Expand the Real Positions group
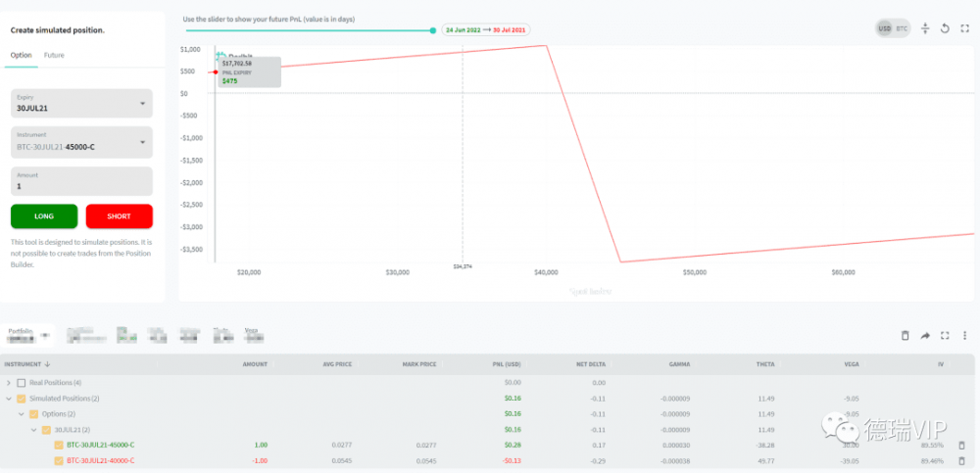This screenshot has height=473, width=980. pos(9,382)
